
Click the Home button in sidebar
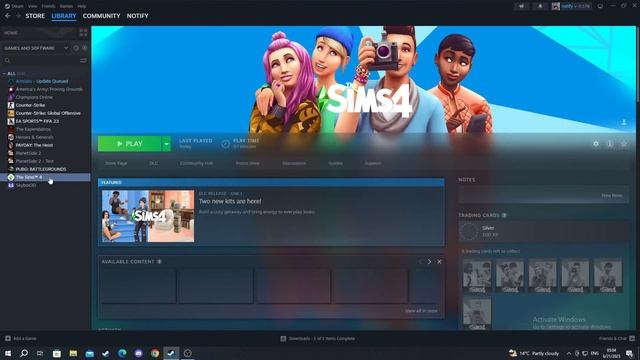[38, 33]
